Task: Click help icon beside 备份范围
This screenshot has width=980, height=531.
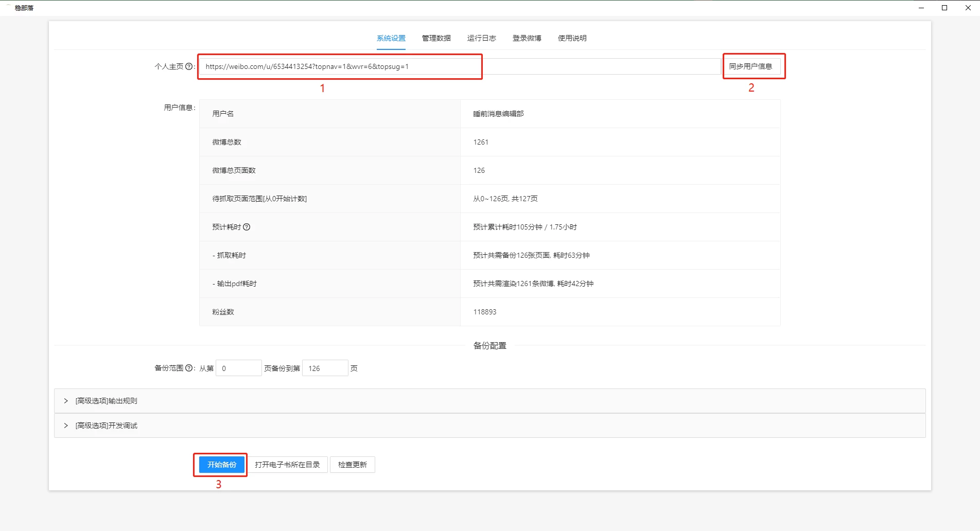Action: coord(189,368)
